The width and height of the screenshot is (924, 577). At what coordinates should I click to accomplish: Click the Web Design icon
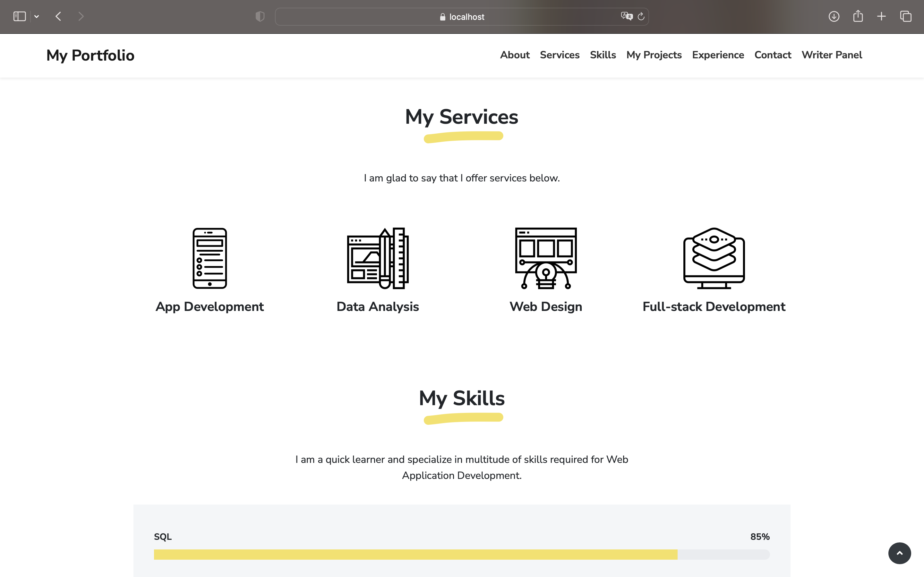[546, 258]
